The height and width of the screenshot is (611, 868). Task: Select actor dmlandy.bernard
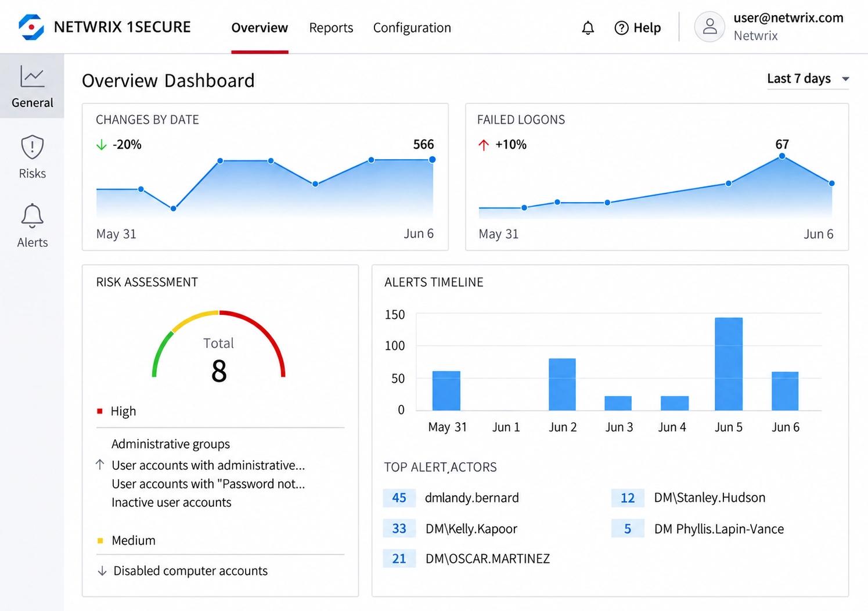click(472, 498)
